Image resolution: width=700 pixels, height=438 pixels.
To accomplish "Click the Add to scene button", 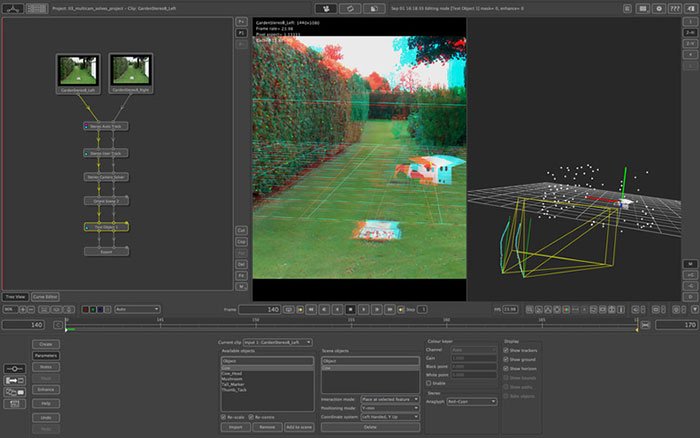I will (x=299, y=427).
